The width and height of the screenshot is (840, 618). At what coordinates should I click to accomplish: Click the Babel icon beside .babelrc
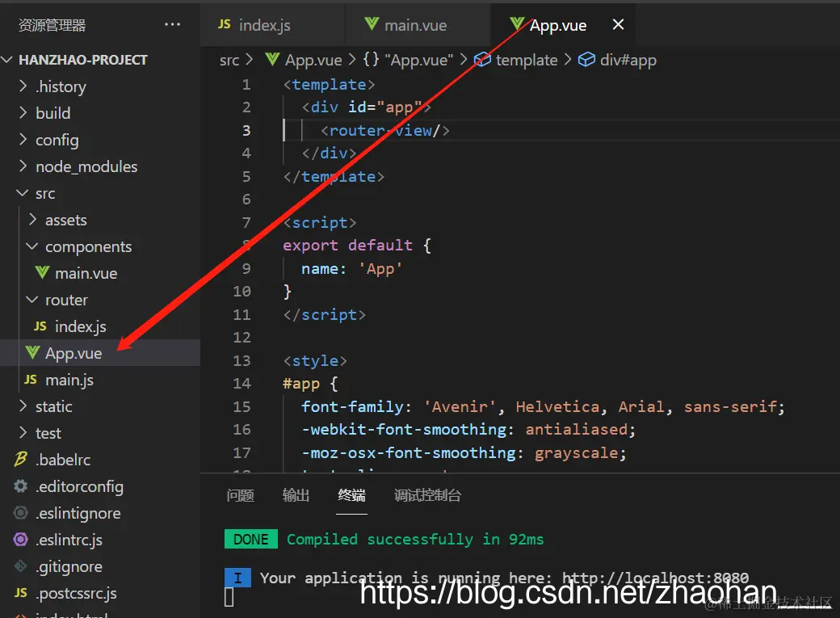[x=20, y=460]
